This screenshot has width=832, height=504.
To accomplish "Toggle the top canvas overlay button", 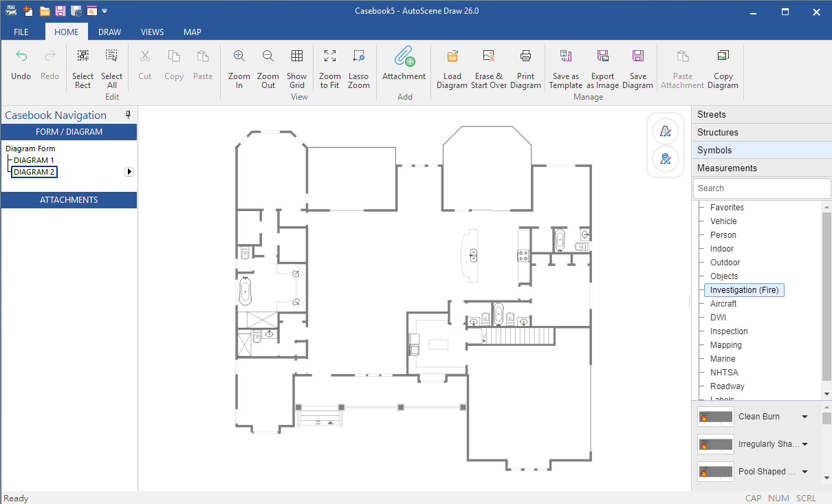I will point(665,131).
